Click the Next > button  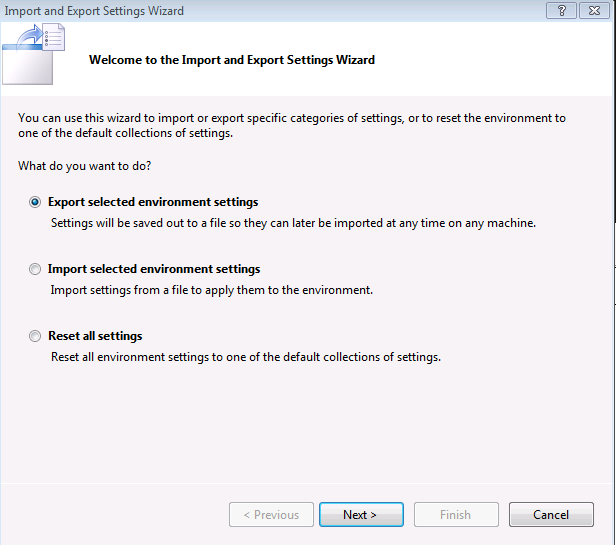coord(361,514)
